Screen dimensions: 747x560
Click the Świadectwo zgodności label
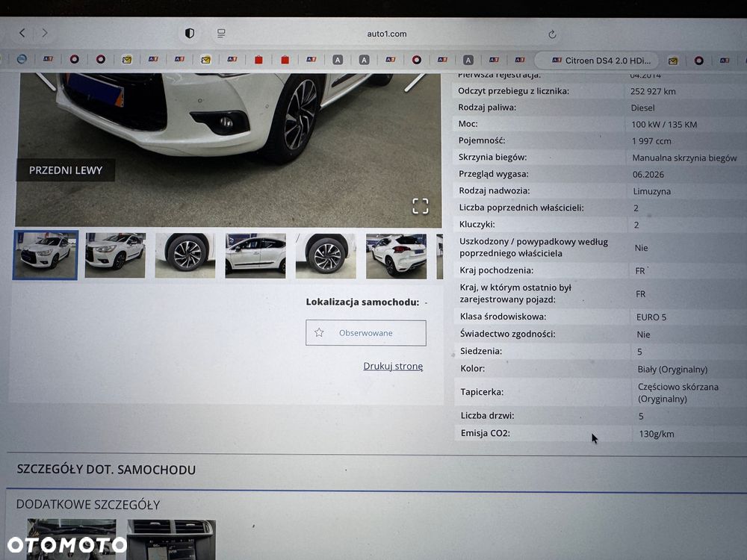(507, 334)
